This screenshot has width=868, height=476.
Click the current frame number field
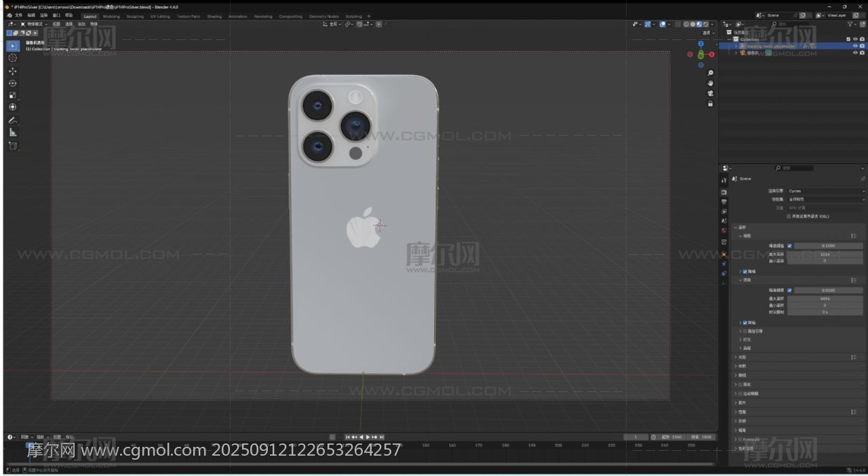635,437
